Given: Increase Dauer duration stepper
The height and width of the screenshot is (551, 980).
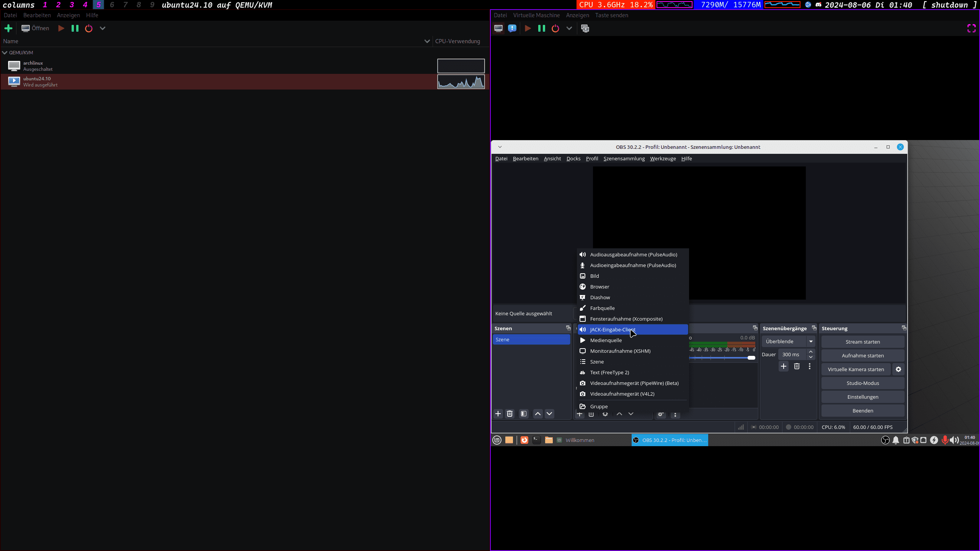Looking at the screenshot, I should pos(811,352).
